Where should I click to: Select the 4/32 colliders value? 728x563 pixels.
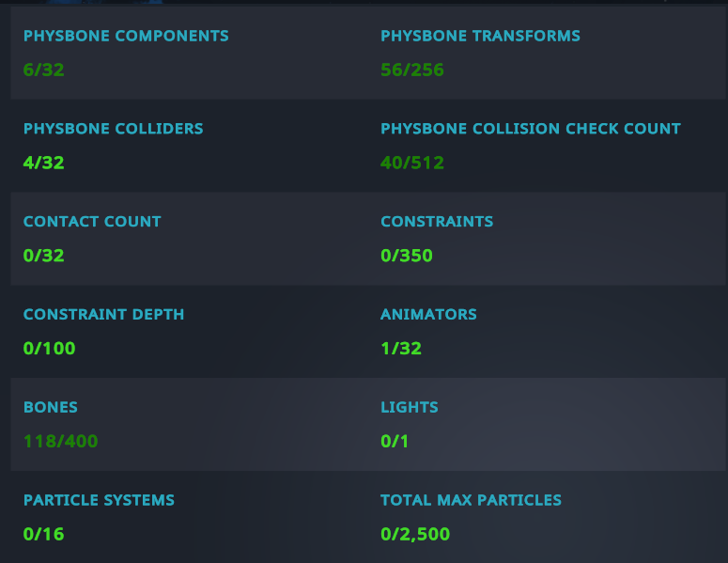[x=43, y=163]
